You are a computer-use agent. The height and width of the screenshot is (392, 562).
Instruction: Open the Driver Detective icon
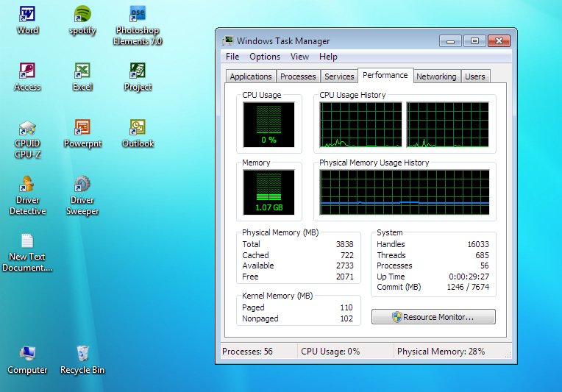pyautogui.click(x=27, y=196)
